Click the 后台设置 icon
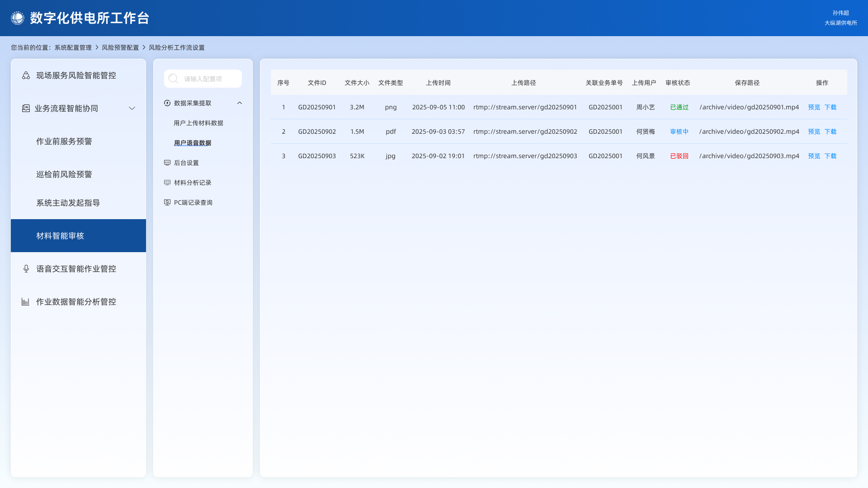This screenshot has height=488, width=868. pos(167,163)
